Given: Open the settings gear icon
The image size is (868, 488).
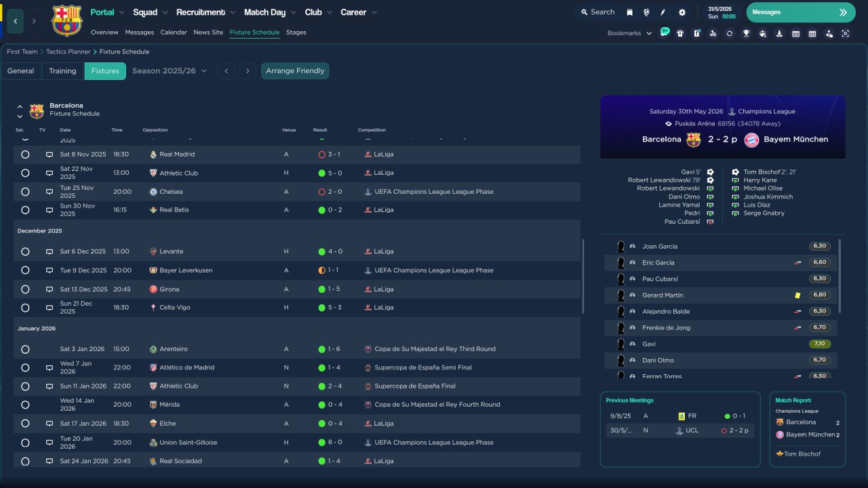Looking at the screenshot, I should coord(682,12).
